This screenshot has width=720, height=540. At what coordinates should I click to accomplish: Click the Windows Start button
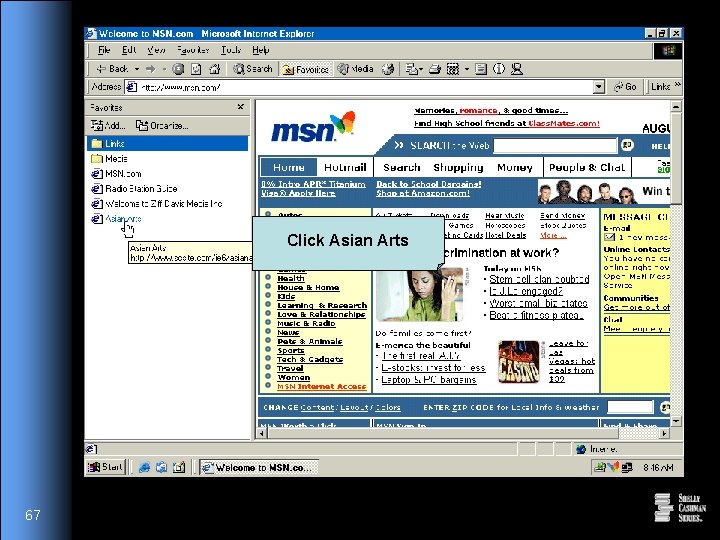[x=106, y=467]
